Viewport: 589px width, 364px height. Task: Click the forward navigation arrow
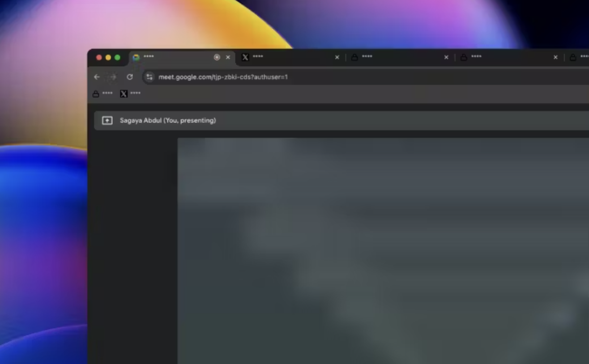click(x=113, y=77)
